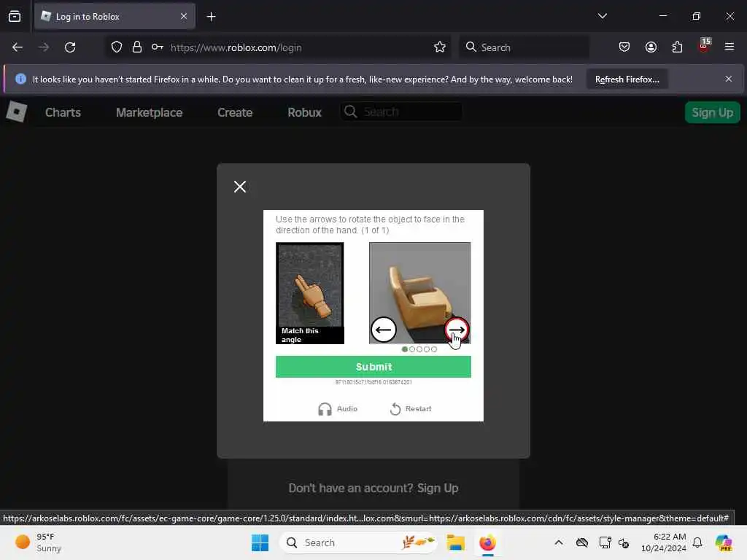
Task: Click the display and network tray icon
Action: coord(605,542)
